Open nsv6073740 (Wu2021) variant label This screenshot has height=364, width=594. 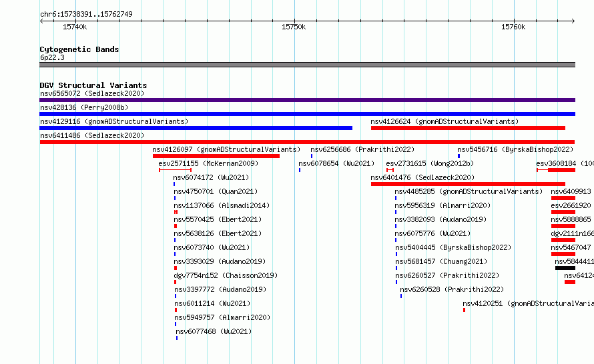212,247
